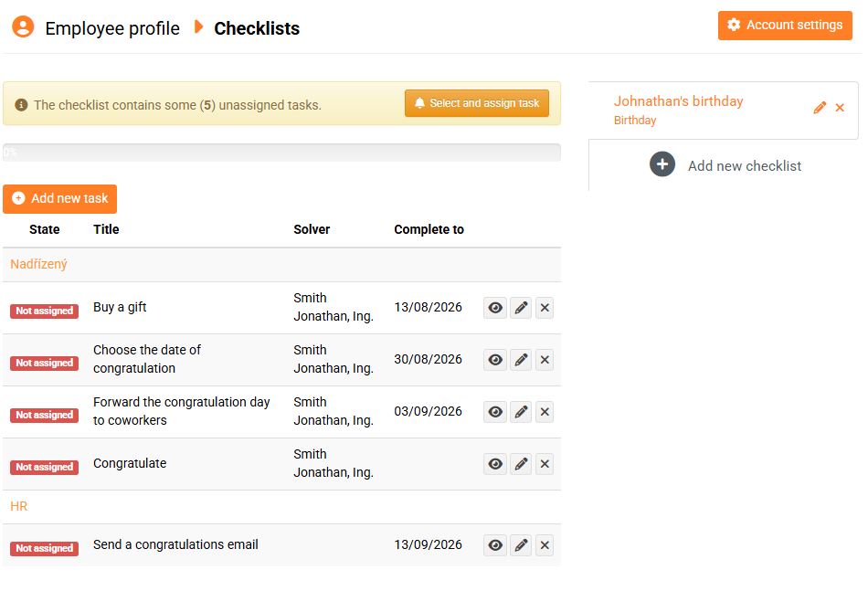Edit the 'Congratulate' task
The height and width of the screenshot is (591, 868).
521,464
